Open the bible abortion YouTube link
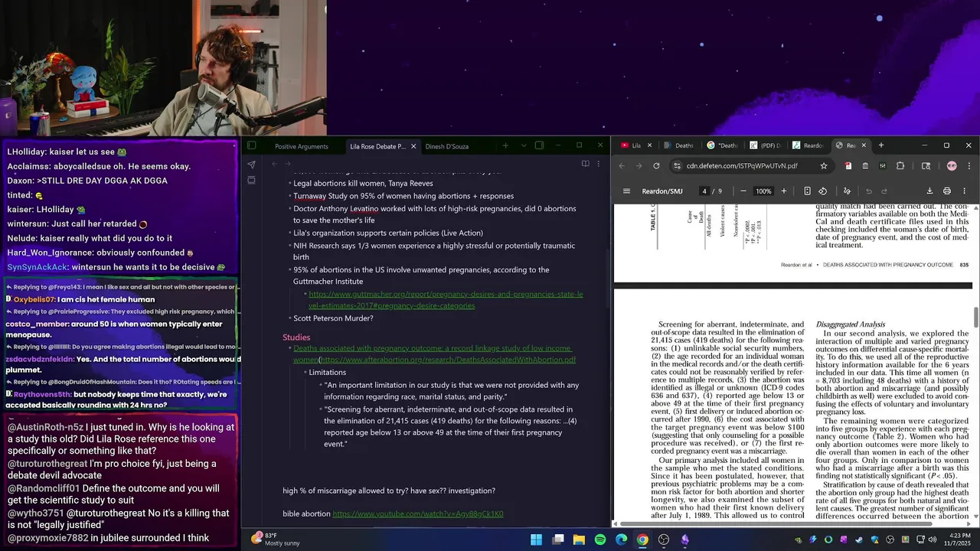 pyautogui.click(x=418, y=514)
